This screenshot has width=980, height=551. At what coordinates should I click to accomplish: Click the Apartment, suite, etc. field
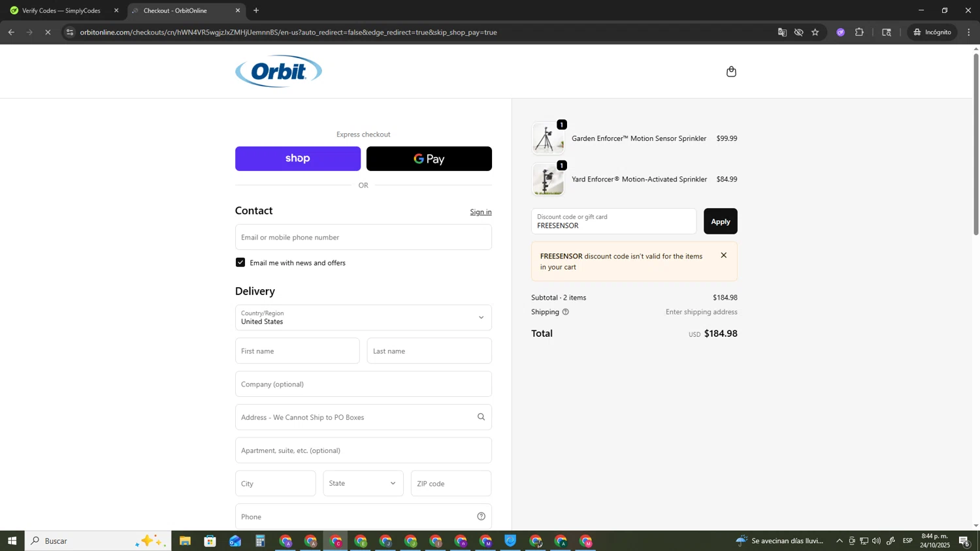pos(363,450)
